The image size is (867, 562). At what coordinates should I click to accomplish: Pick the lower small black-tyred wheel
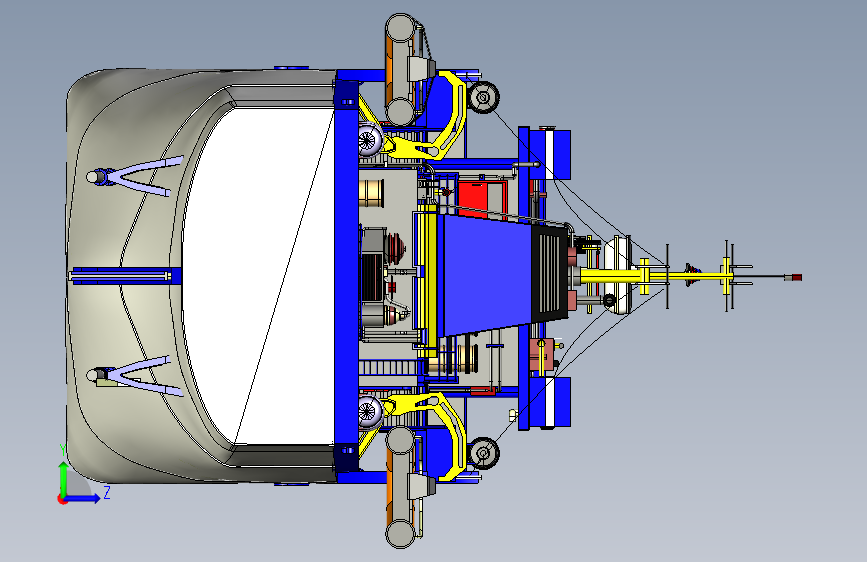click(484, 454)
